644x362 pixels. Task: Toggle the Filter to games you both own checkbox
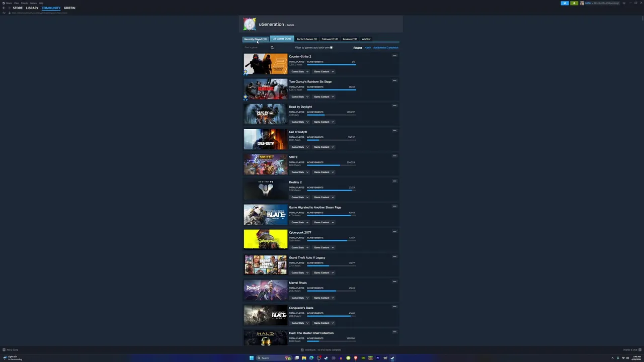click(x=331, y=48)
